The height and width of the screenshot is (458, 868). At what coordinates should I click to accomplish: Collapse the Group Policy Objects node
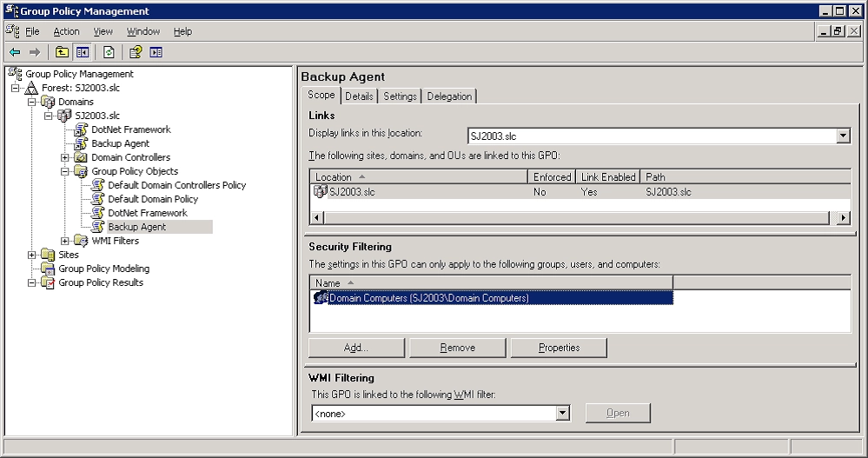tap(65, 171)
